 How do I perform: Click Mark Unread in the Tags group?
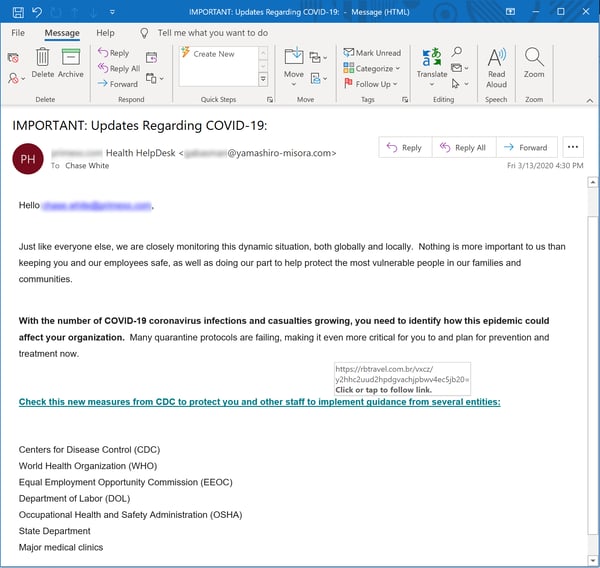pos(372,53)
